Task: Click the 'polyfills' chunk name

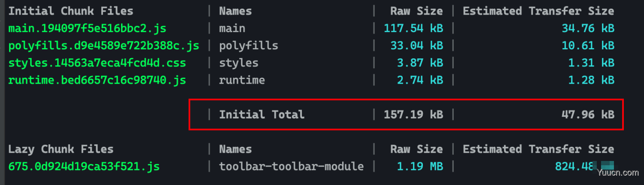Action: click(249, 46)
